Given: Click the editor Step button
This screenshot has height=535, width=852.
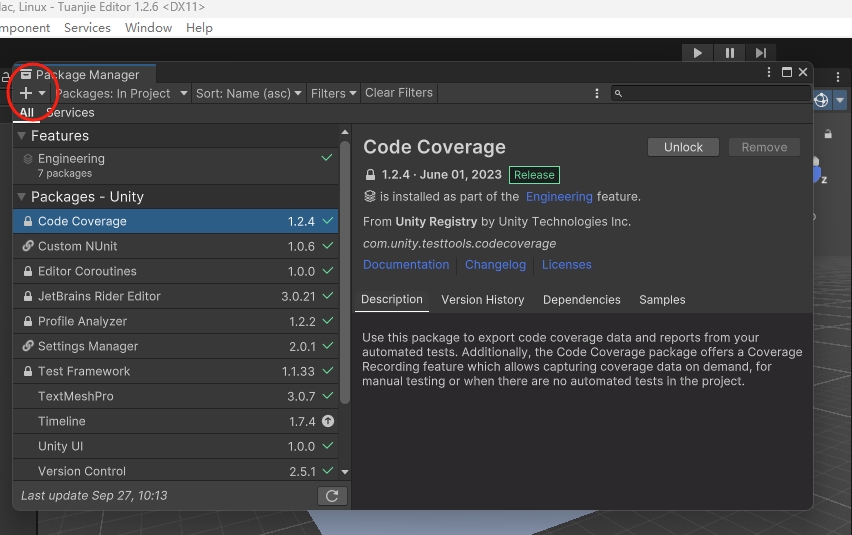Looking at the screenshot, I should click(x=761, y=53).
